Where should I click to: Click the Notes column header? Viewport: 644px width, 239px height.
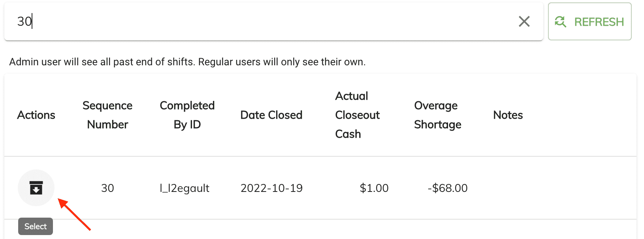[x=508, y=115]
